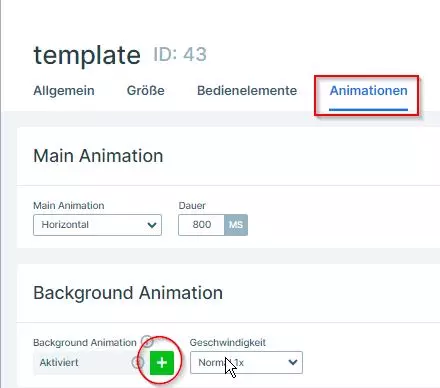This screenshot has width=440, height=388.
Task: Click chevron arrow of Normal 1x dropdown
Action: coord(293,362)
